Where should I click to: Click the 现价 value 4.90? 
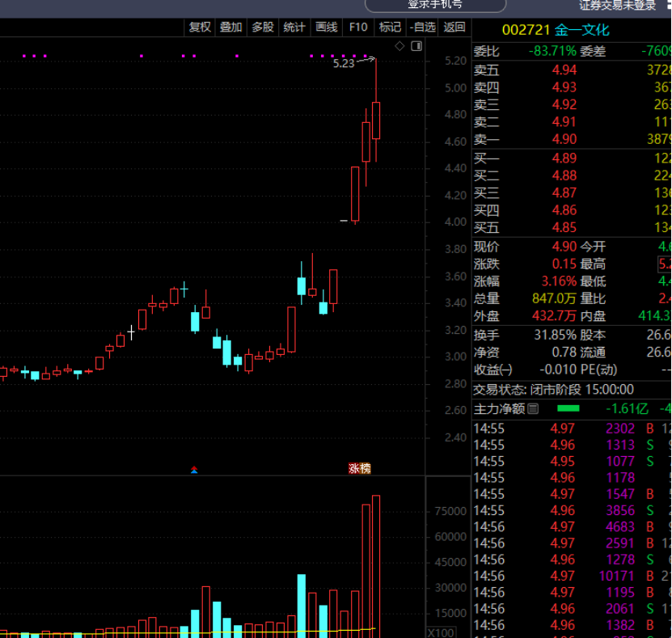click(564, 247)
